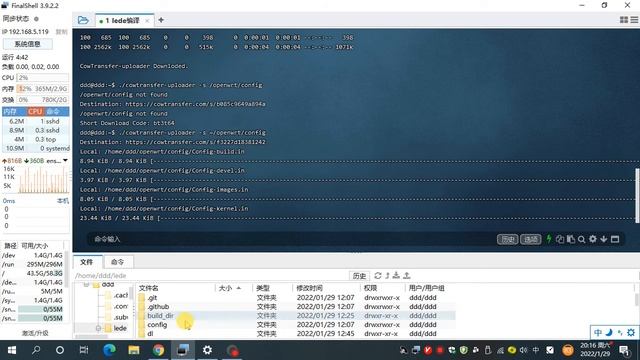Click the vertical scrollbar of the terminal
Screen dimensions: 640x360
pyautogui.click(x=637, y=196)
